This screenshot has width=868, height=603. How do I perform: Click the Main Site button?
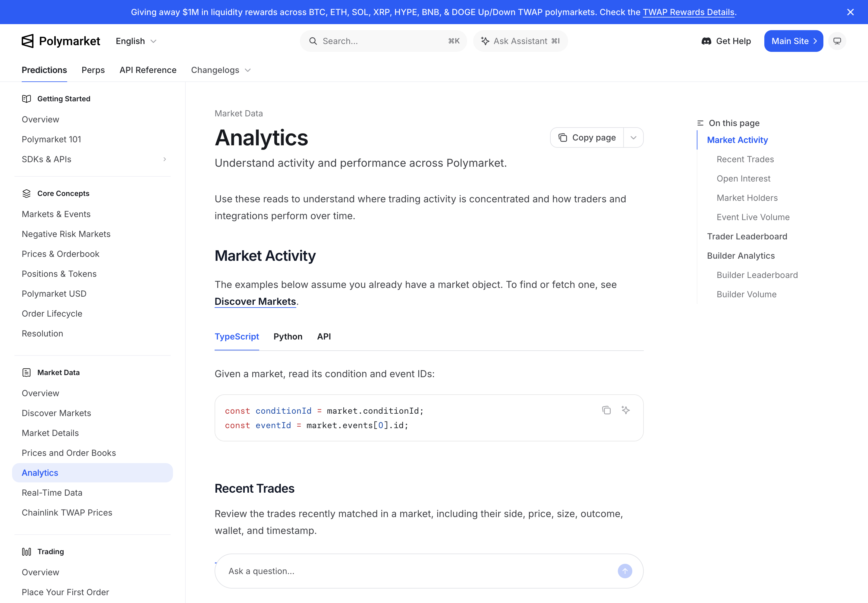pyautogui.click(x=794, y=41)
